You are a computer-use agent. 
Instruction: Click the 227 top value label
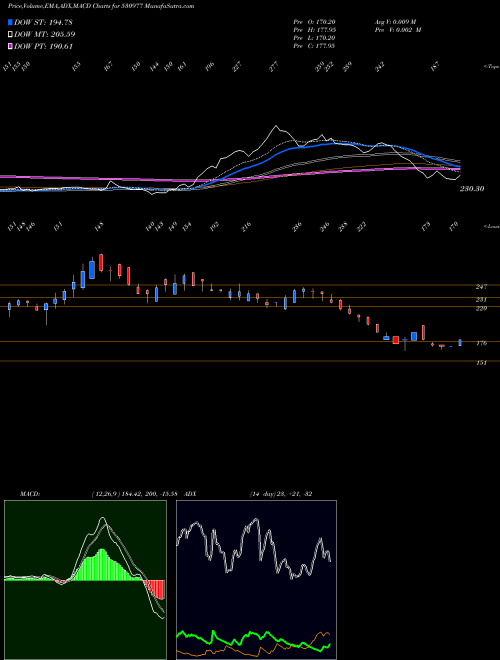pos(237,67)
